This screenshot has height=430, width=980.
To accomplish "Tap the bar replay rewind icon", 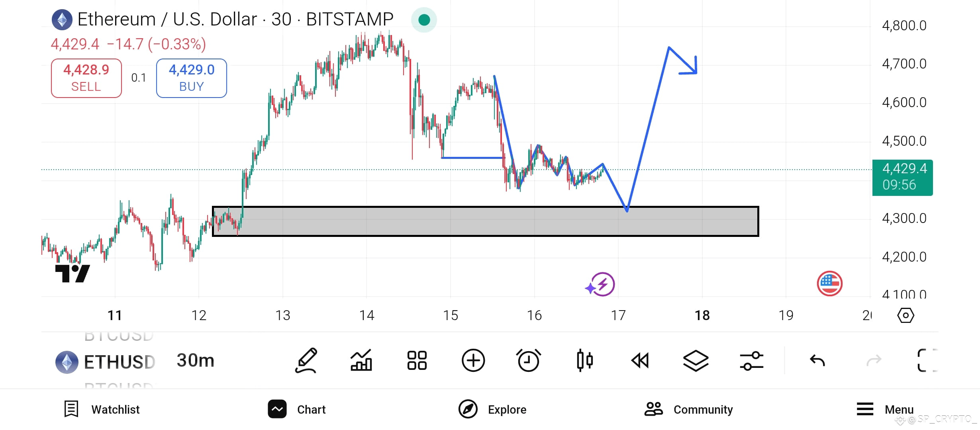I will [x=640, y=361].
